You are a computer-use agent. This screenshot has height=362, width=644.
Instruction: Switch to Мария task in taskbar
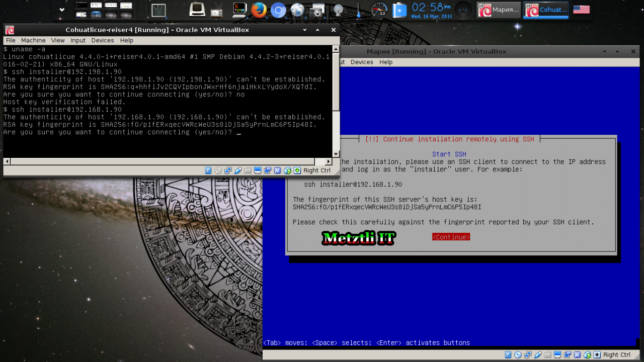tap(499, 10)
